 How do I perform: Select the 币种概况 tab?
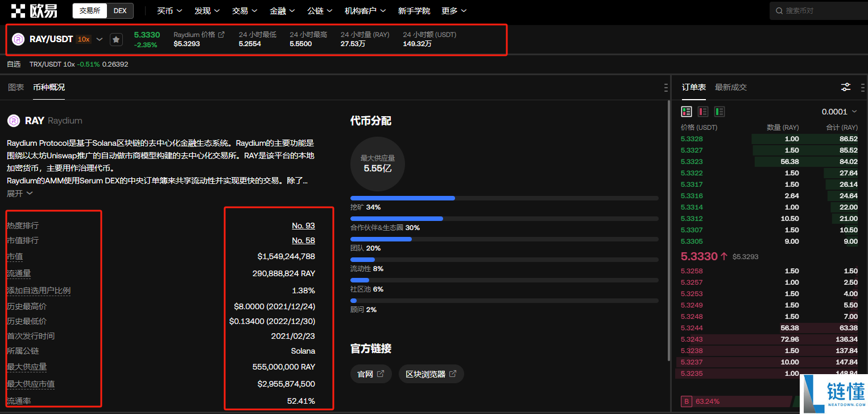[x=49, y=87]
